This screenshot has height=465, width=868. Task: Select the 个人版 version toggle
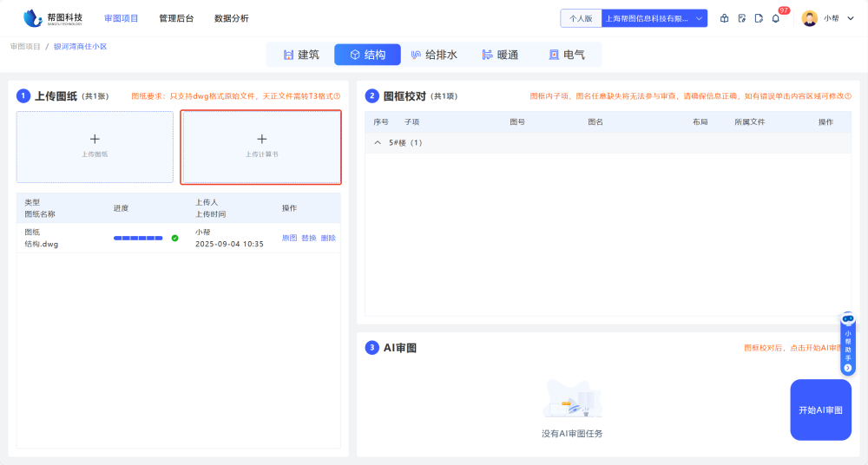tap(581, 18)
